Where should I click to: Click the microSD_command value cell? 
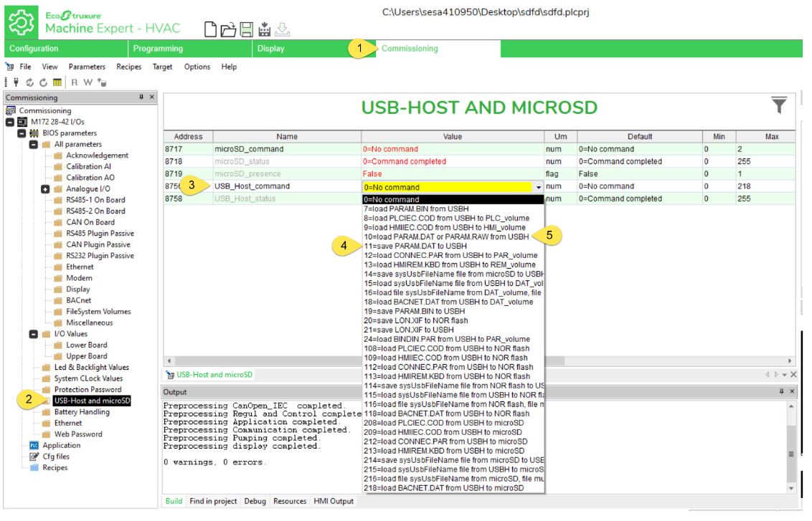[x=452, y=149]
